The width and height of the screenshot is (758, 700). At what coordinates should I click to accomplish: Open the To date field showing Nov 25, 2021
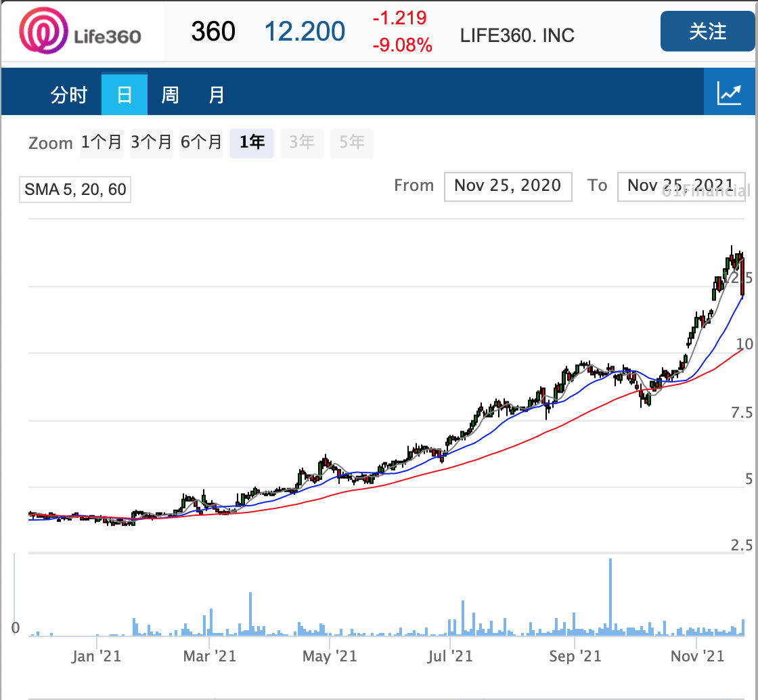tap(681, 186)
